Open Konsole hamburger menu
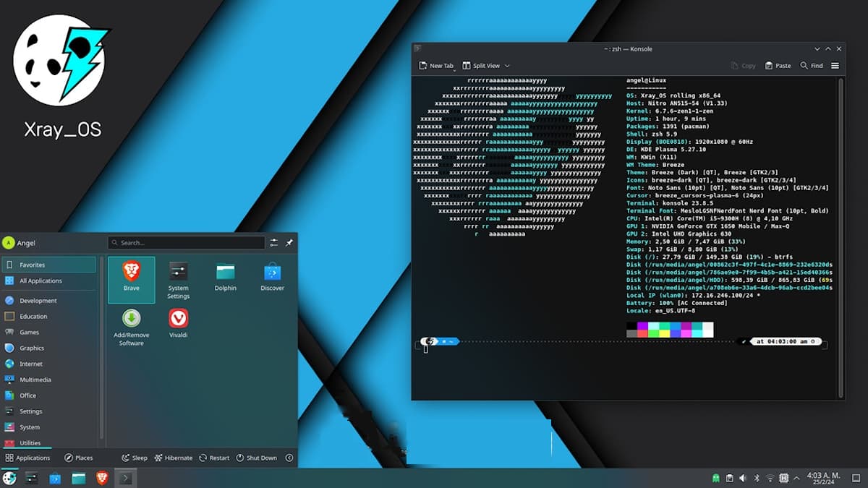 point(835,66)
